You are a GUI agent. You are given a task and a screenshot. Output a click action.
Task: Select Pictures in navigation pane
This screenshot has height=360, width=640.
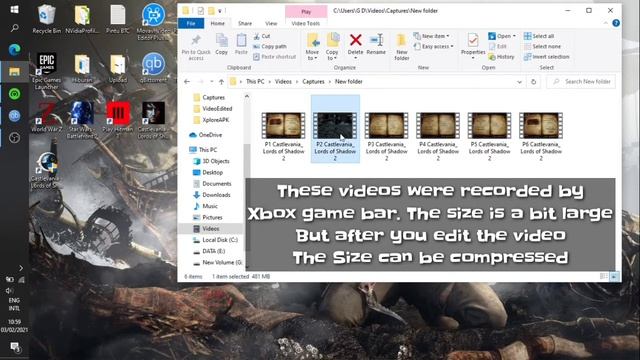pos(212,218)
